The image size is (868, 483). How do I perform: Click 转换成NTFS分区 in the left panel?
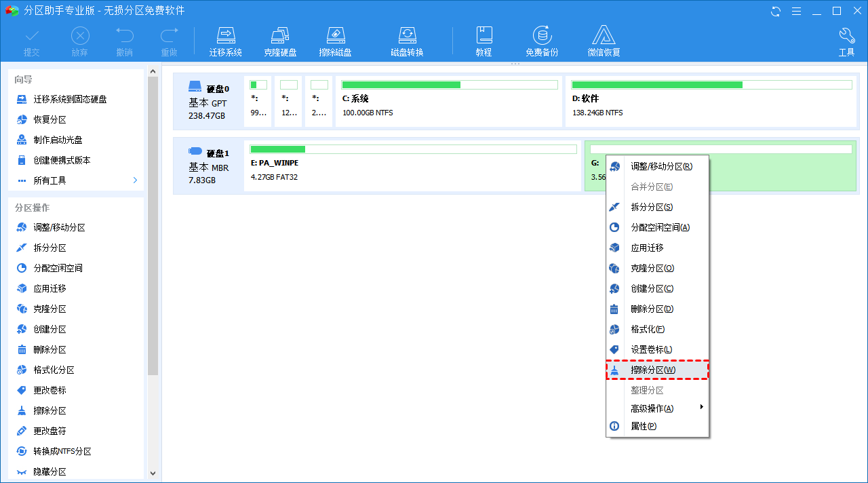pos(62,451)
